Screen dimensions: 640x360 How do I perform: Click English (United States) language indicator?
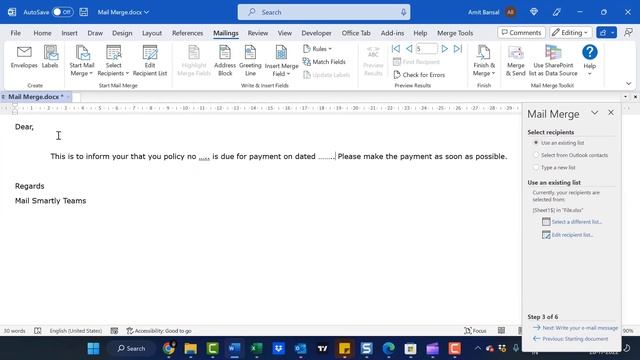point(76,331)
